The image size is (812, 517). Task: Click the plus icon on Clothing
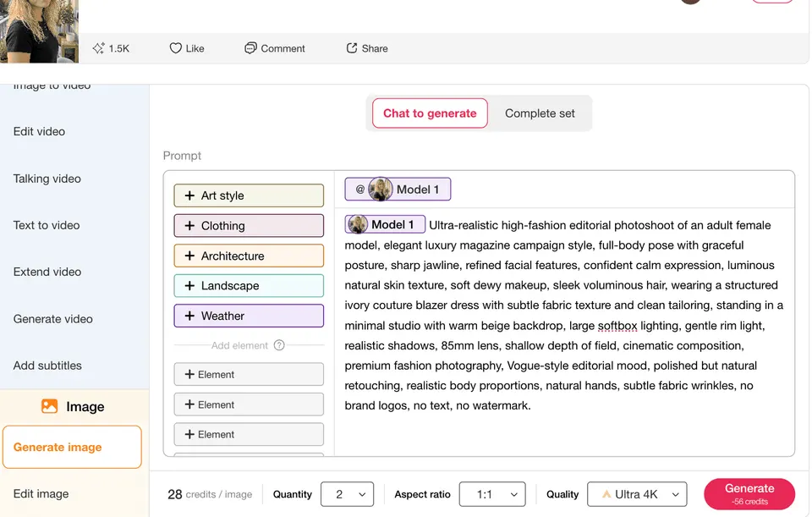[189, 225]
